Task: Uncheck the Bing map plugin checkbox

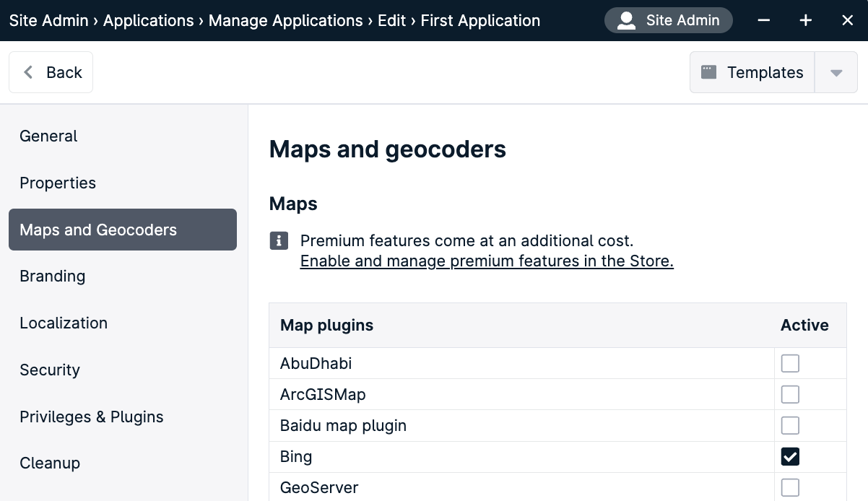Action: pos(790,456)
